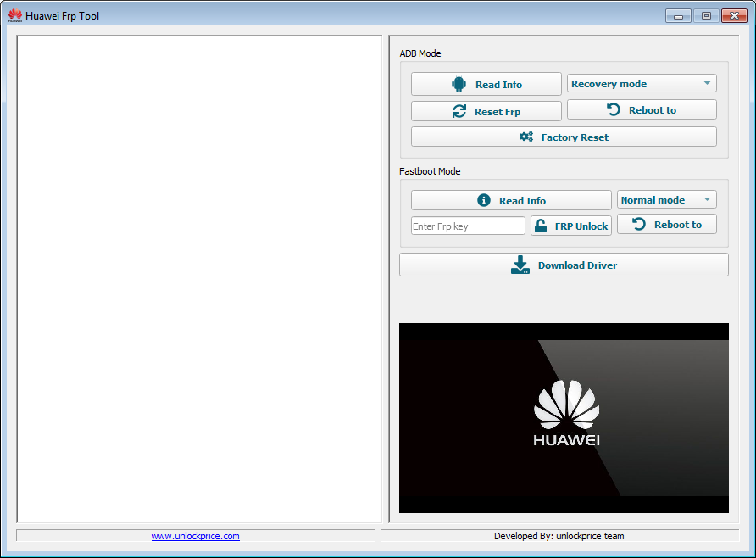Click the Huawei banner image
The height and width of the screenshot is (558, 756).
(564, 418)
